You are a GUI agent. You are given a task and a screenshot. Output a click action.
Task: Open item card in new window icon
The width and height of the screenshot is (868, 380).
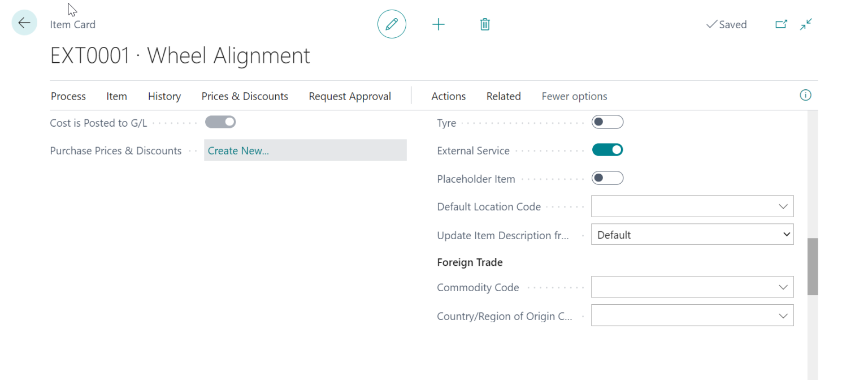click(x=781, y=24)
